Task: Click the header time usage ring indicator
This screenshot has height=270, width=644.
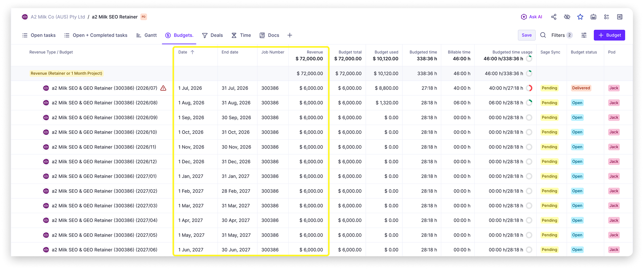Action: coord(529,59)
